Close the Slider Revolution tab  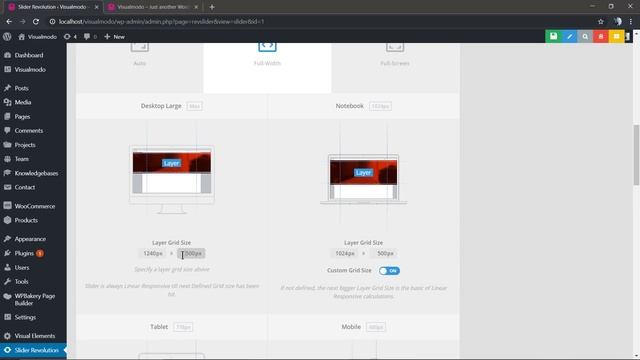coord(96,7)
